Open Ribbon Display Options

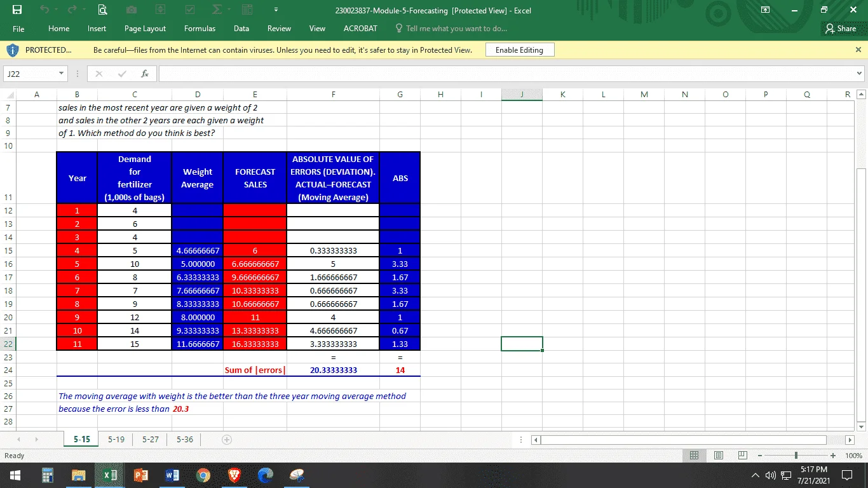(x=766, y=10)
